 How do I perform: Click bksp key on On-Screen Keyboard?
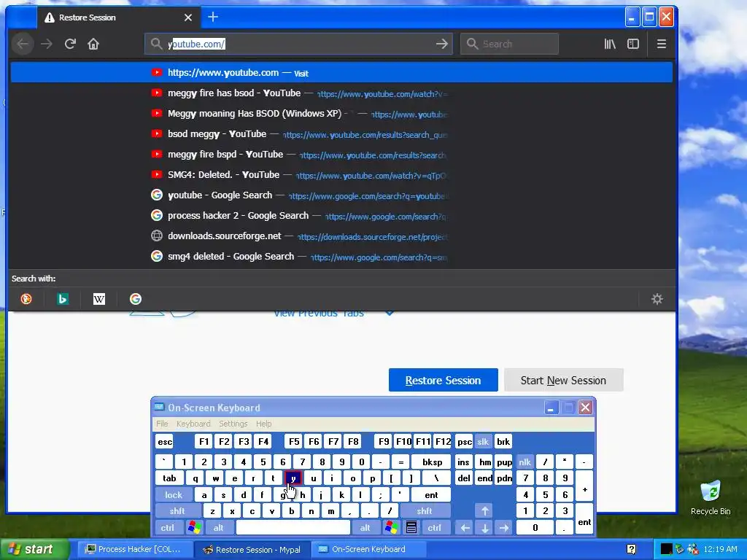point(432,462)
